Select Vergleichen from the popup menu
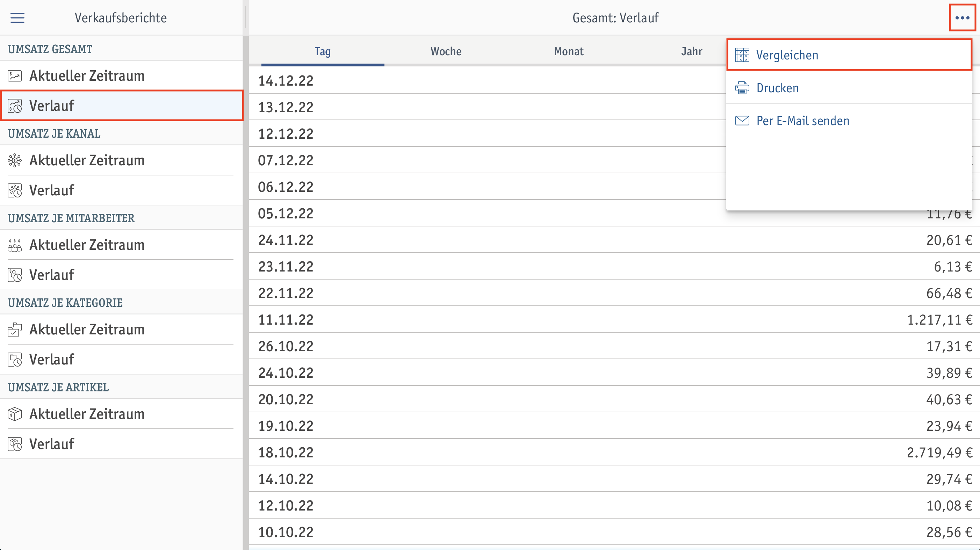This screenshot has width=980, height=550. click(x=849, y=55)
